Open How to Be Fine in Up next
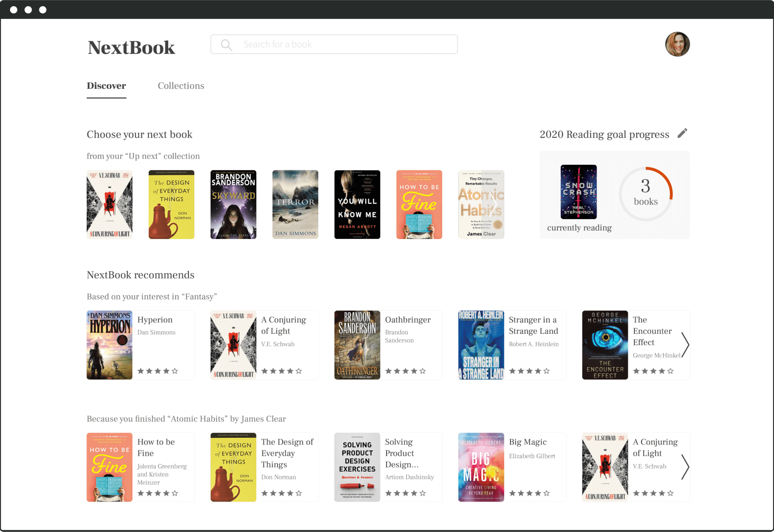This screenshot has width=774, height=532. coord(419,204)
